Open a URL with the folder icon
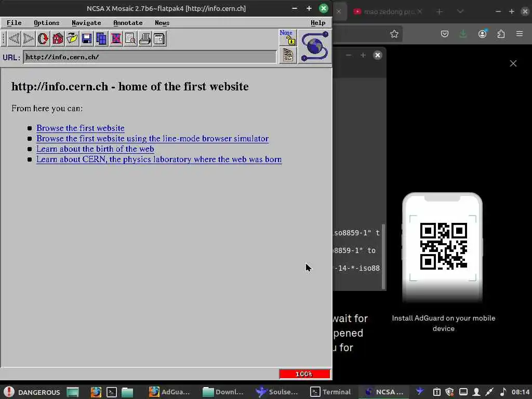Viewport: 532px width, 399px height. coord(72,38)
